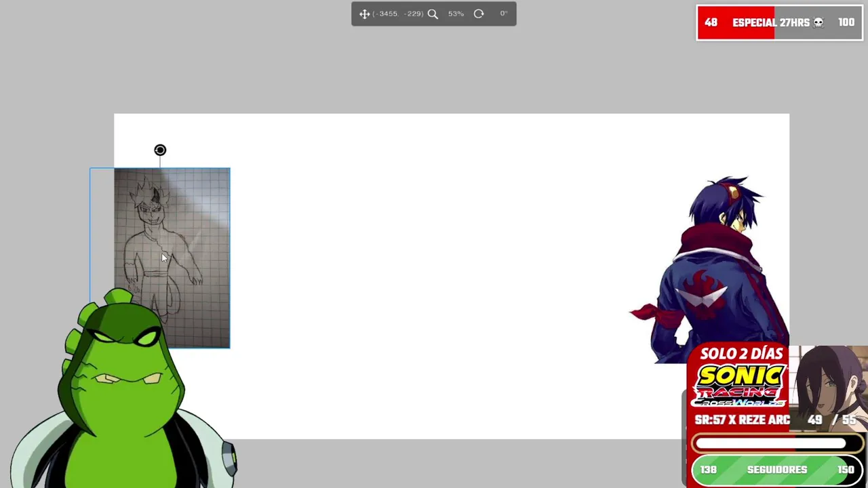Click the white progress bar under SR:57 X REZE ARC
Image resolution: width=868 pixels, height=488 pixels.
pos(778,443)
